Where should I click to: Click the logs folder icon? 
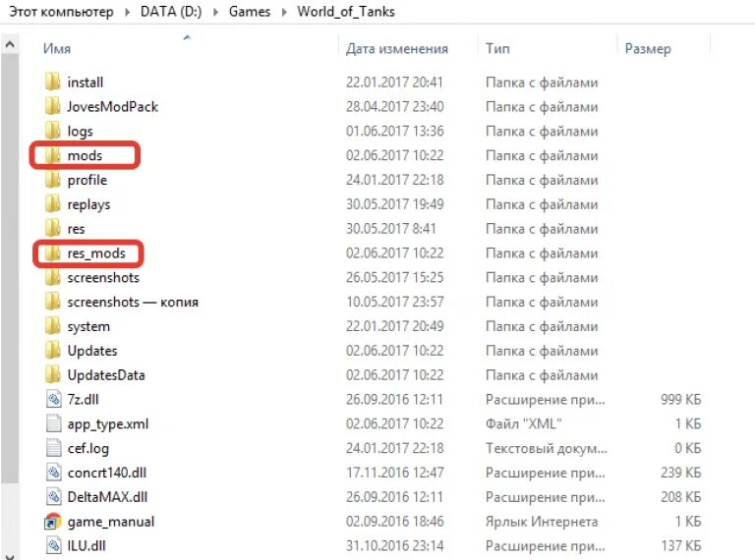tap(52, 131)
